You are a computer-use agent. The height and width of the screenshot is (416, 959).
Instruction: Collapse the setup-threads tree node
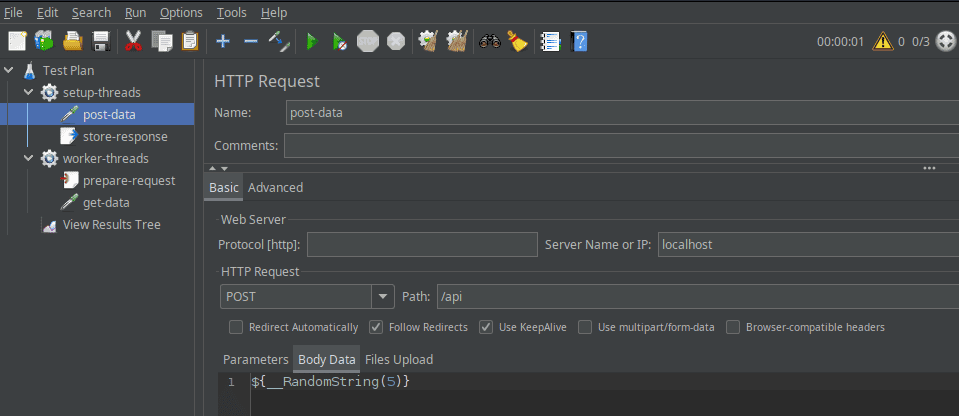point(28,93)
